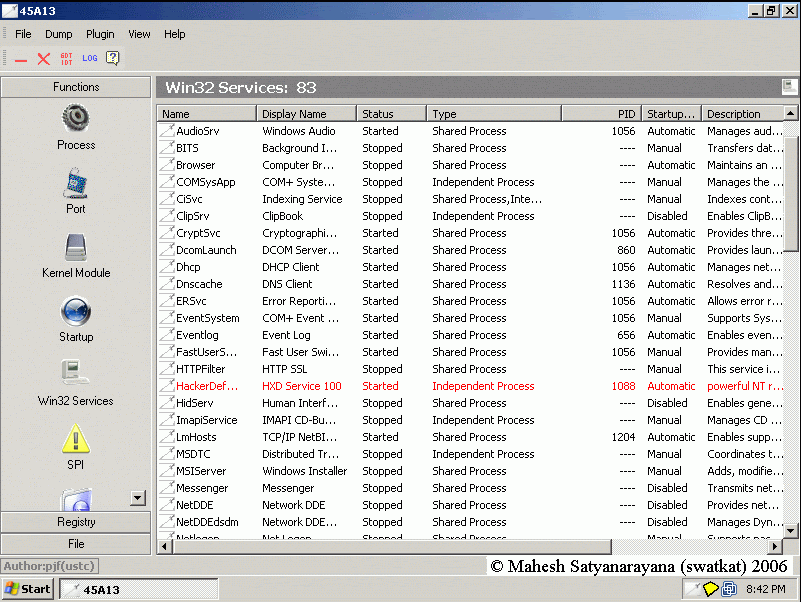
Task: Click the NetDDE row service icon
Action: [x=167, y=504]
